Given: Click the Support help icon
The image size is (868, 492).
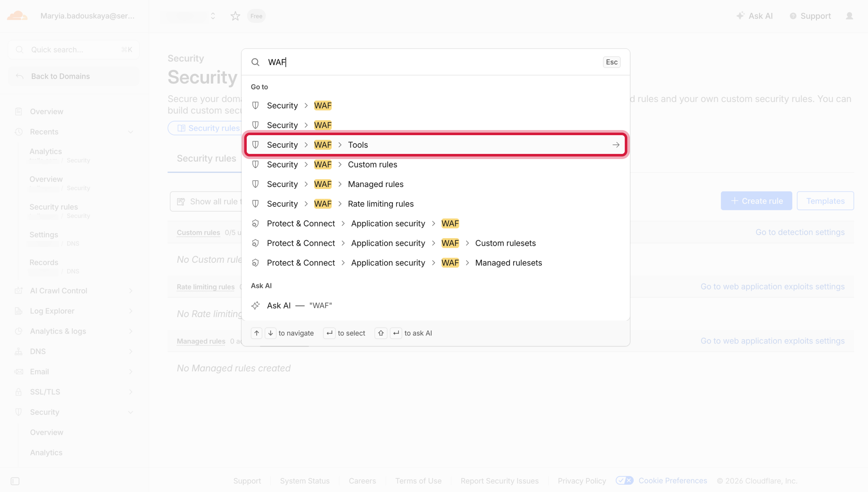Looking at the screenshot, I should (793, 16).
